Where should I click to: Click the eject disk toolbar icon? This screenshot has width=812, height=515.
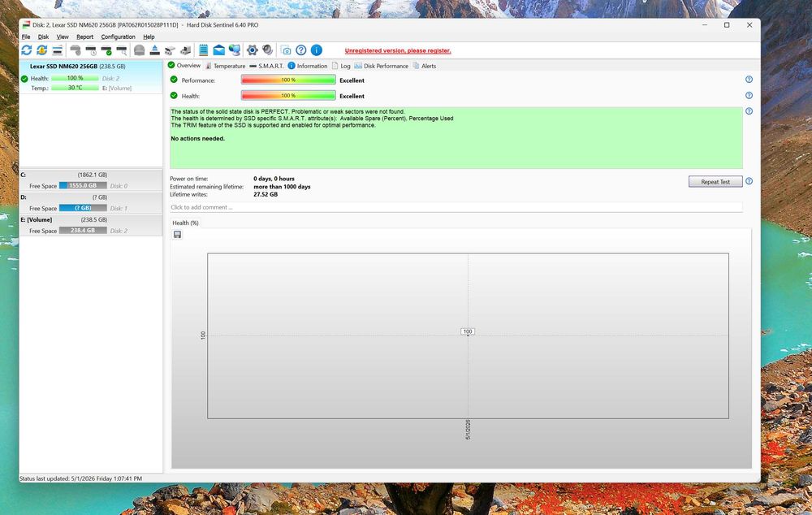tap(155, 50)
